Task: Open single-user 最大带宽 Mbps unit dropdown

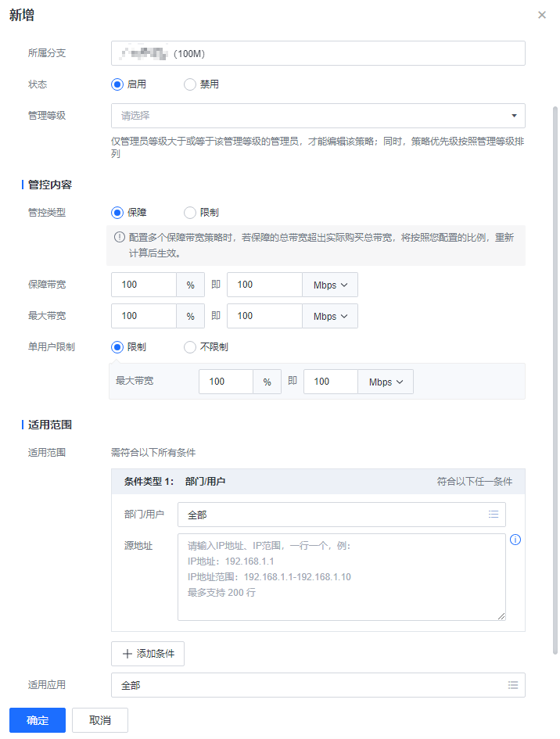Action: (386, 382)
